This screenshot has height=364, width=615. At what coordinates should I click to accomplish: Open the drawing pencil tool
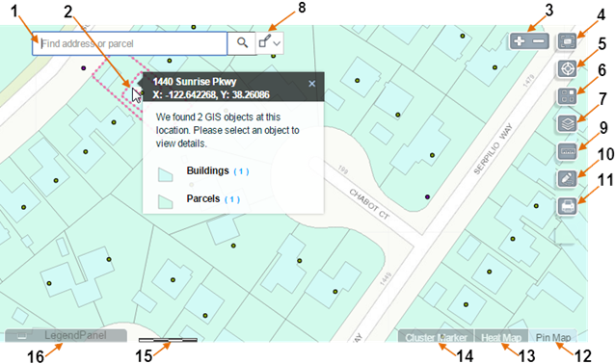tap(567, 179)
